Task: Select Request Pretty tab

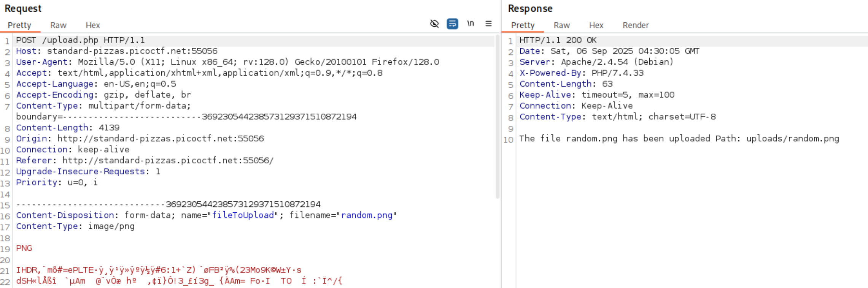Action: point(19,25)
